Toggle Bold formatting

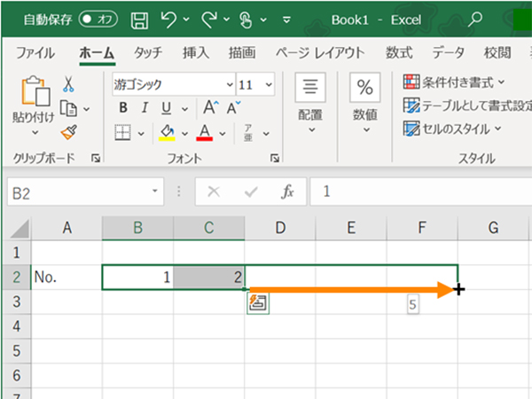pyautogui.click(x=124, y=108)
